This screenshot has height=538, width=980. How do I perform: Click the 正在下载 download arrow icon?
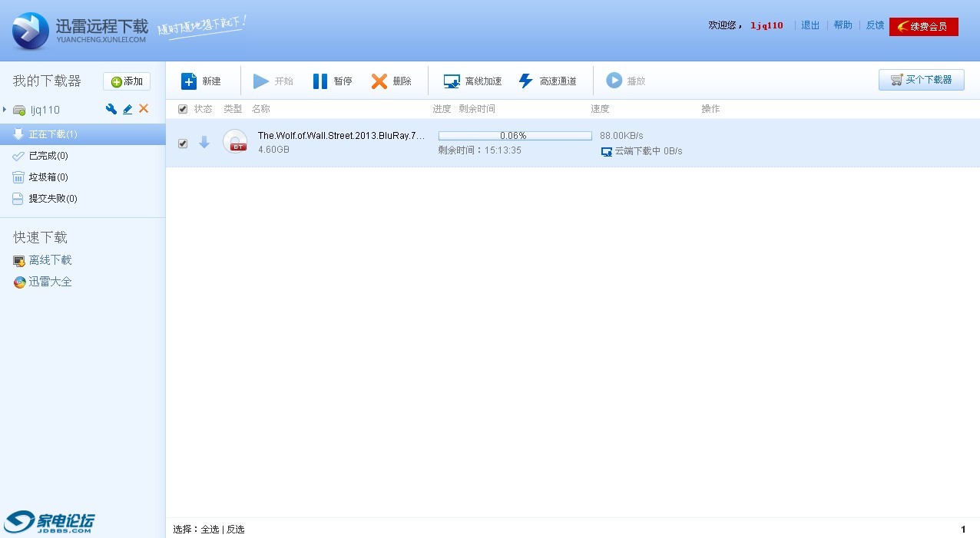coord(18,134)
